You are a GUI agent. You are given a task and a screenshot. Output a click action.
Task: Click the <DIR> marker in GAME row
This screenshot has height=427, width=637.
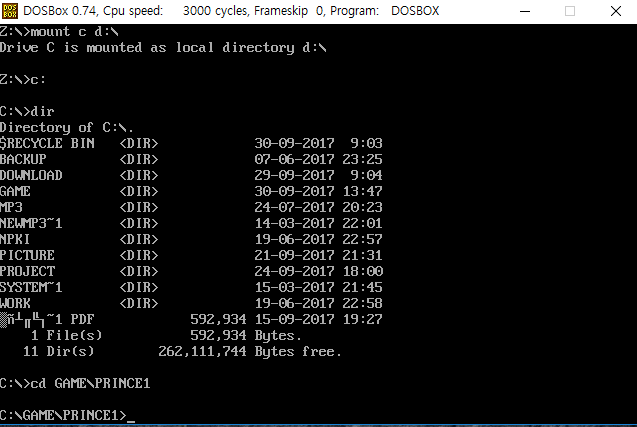[x=139, y=191]
